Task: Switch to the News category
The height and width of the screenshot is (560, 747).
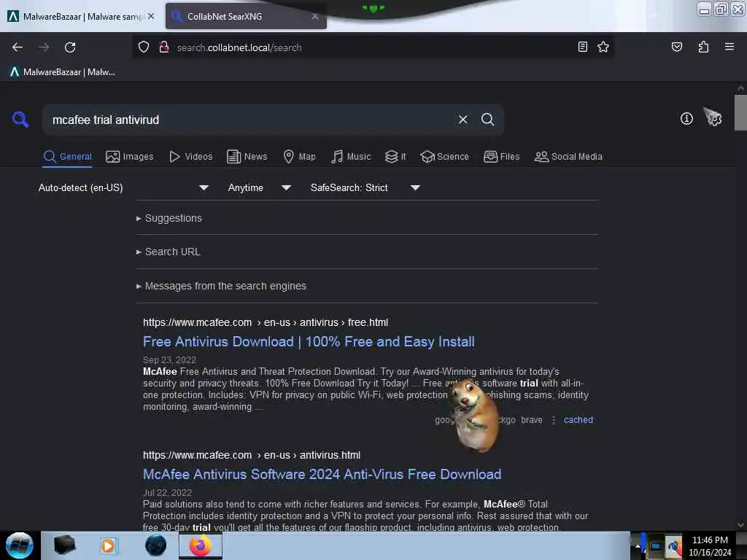Action: point(247,157)
